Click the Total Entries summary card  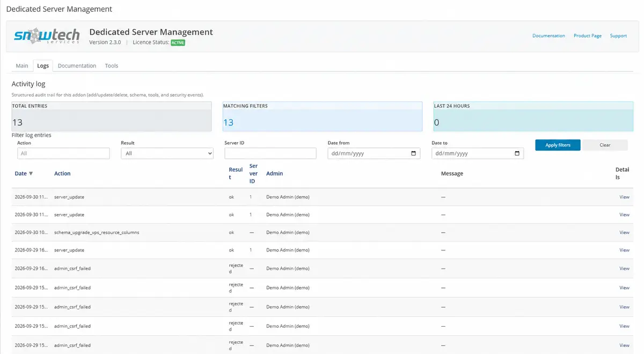tap(112, 116)
